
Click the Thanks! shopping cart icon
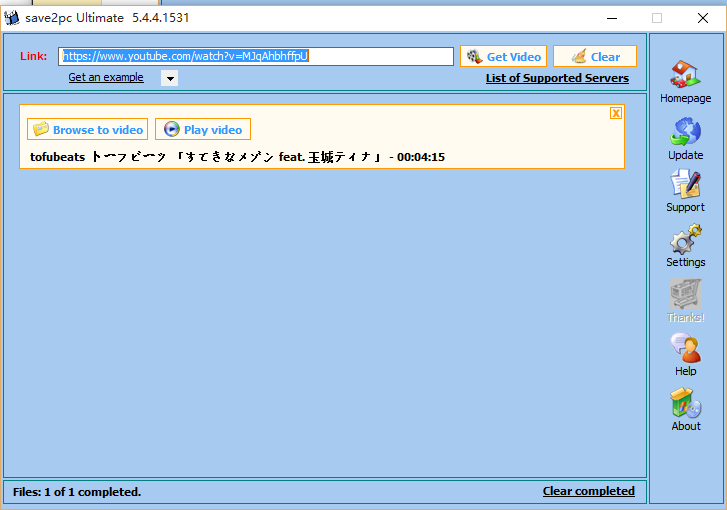685,294
